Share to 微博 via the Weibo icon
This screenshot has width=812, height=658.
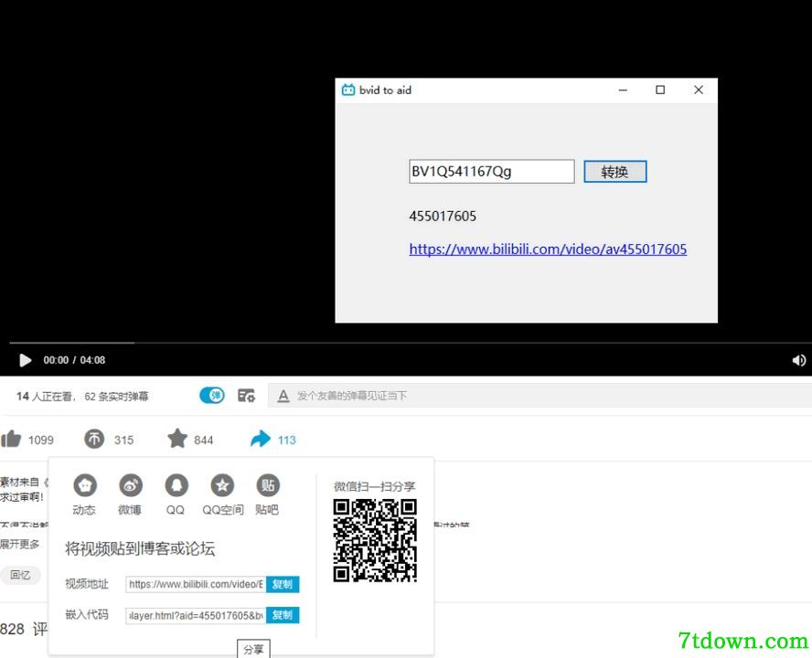coord(131,485)
